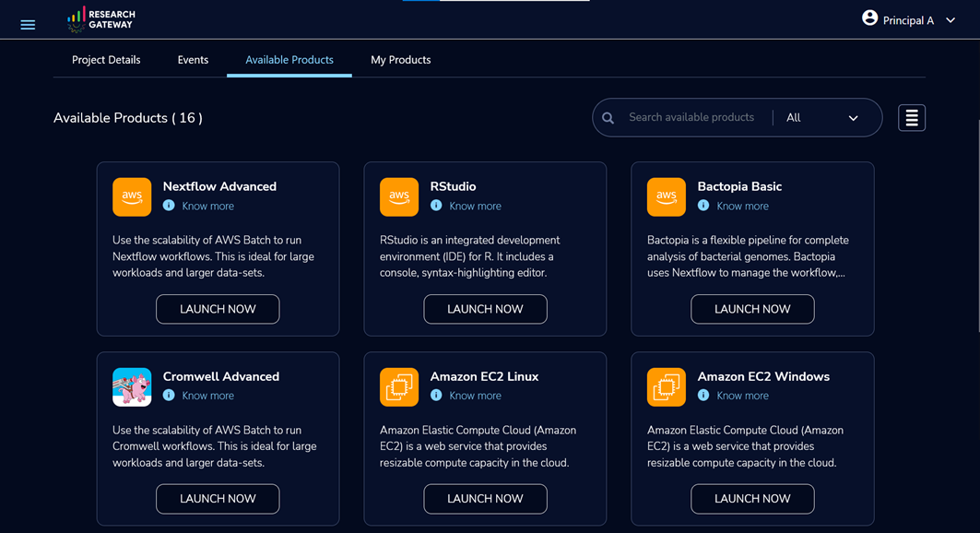Click the search magnifier icon
The width and height of the screenshot is (980, 533).
(608, 117)
